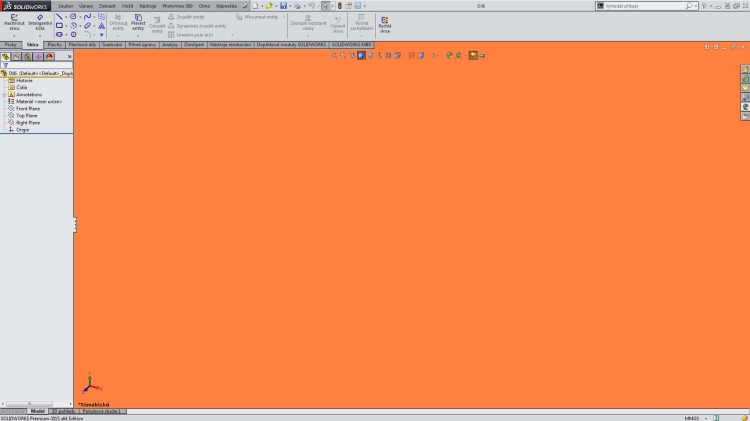Open the Zobrazit menu
Viewport: 750px width, 421px height.
pyautogui.click(x=107, y=6)
